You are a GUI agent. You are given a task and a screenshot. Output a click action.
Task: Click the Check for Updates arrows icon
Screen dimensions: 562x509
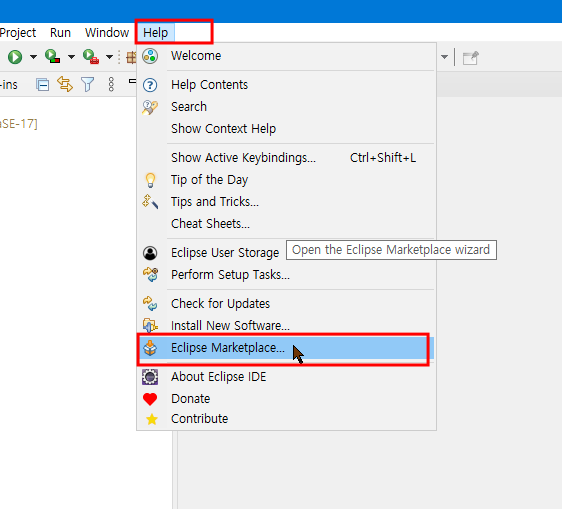(x=150, y=304)
